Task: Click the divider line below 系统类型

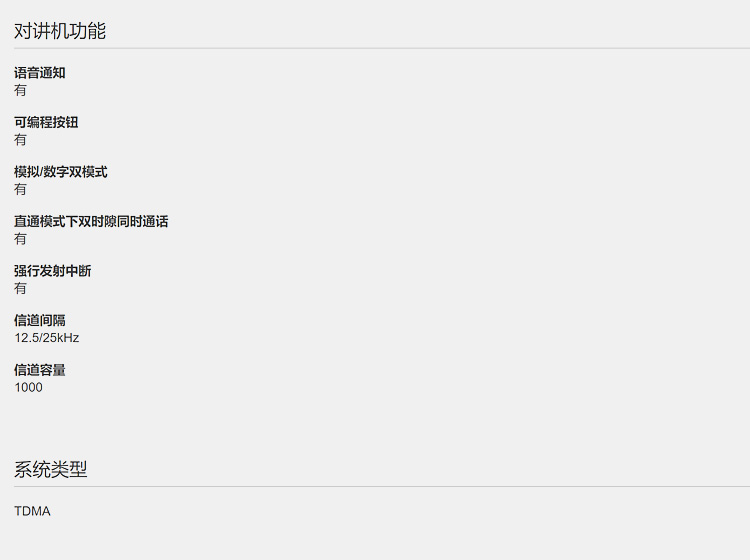Action: [x=375, y=486]
